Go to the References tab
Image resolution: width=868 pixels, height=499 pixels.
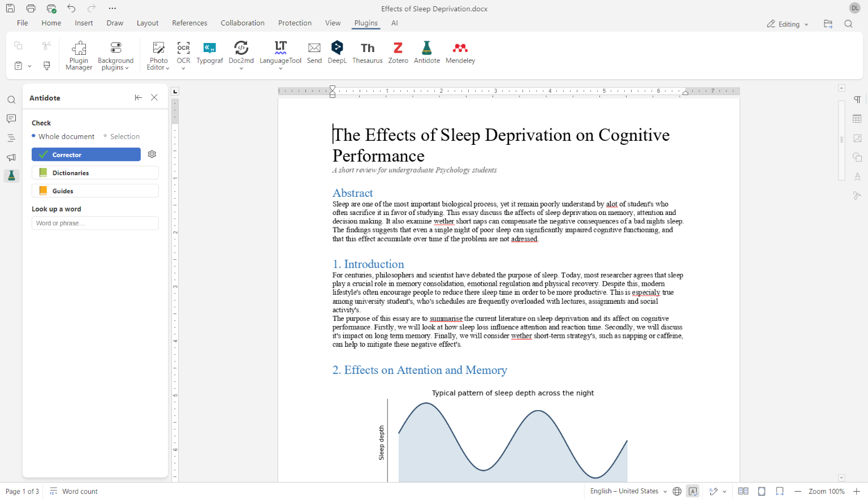point(189,23)
